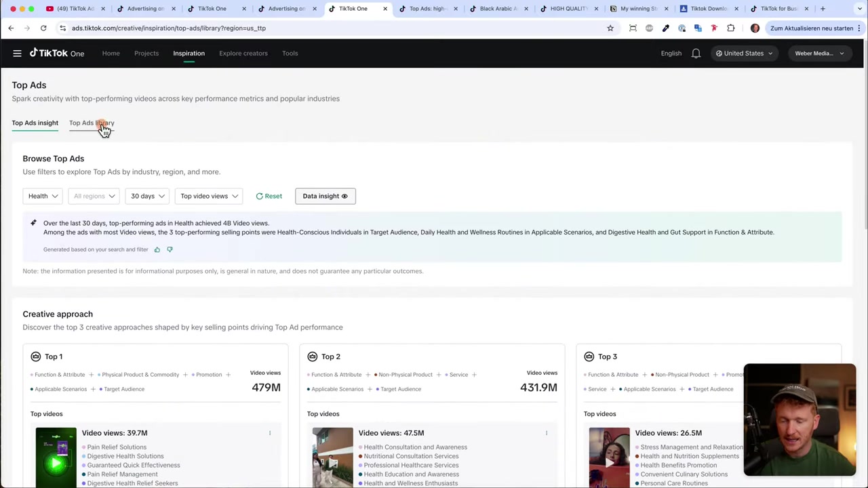Open the notifications bell

[x=696, y=53]
